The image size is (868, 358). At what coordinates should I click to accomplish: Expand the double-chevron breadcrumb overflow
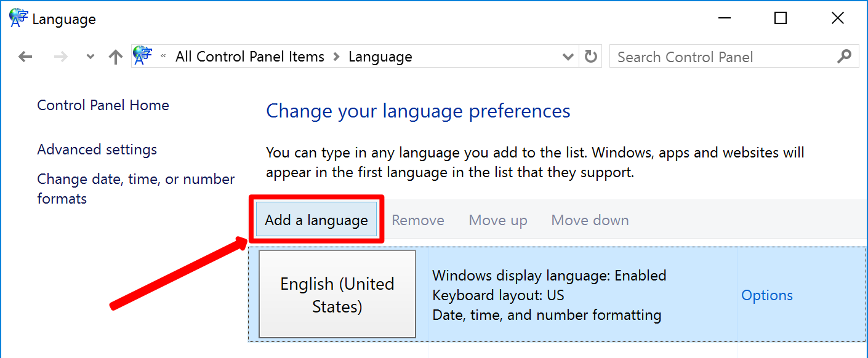pos(164,57)
